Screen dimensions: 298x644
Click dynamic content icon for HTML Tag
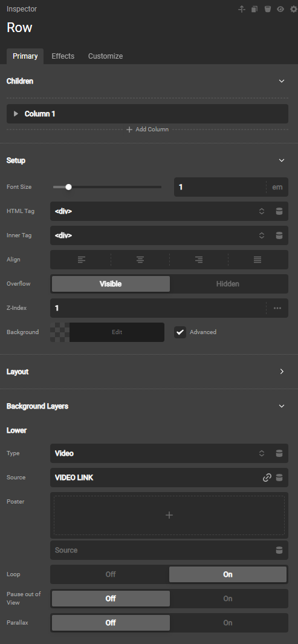click(x=279, y=211)
